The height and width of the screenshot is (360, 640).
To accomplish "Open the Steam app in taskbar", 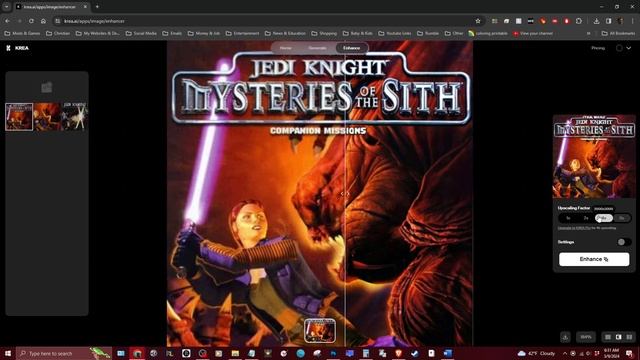I will click(415, 353).
